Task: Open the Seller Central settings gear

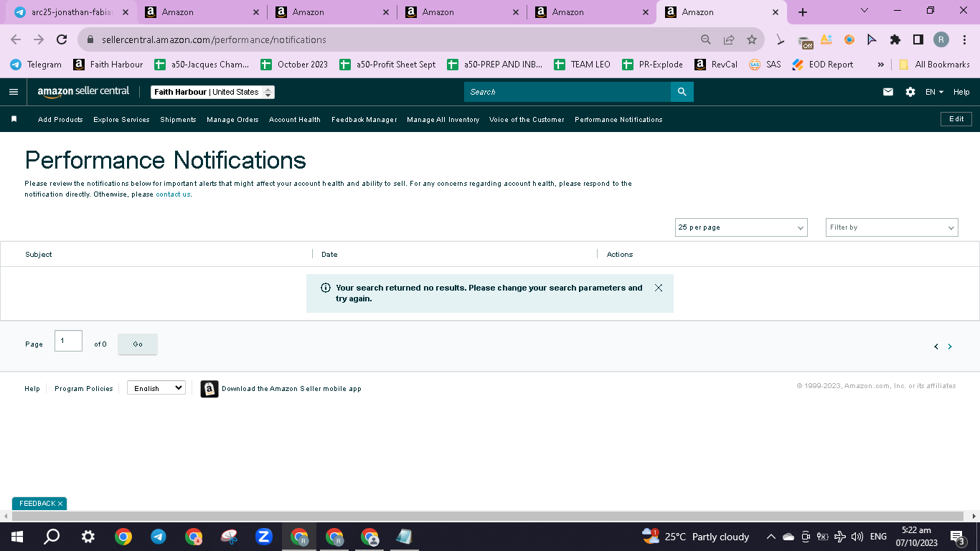Action: coord(910,92)
